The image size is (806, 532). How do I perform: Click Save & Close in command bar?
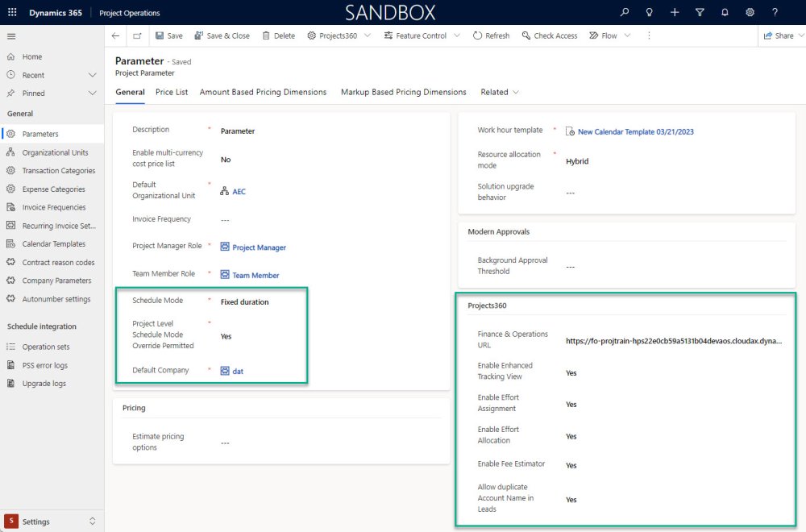click(x=222, y=35)
